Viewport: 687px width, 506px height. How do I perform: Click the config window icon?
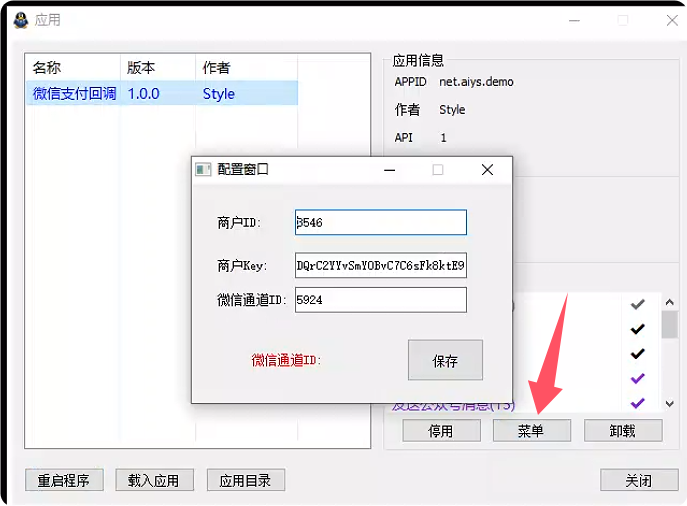coord(203,170)
